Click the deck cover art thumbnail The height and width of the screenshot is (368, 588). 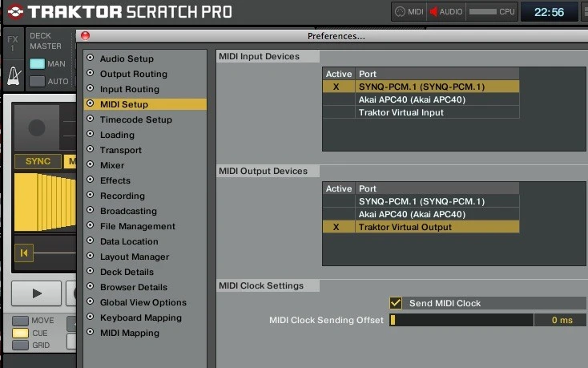pos(37,128)
